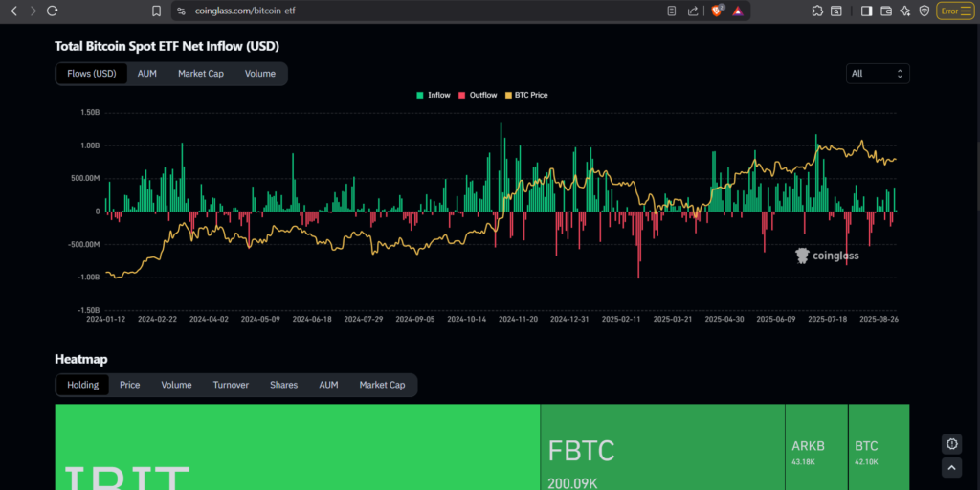
Task: Click the 500.00M y-axis label
Action: [86, 179]
